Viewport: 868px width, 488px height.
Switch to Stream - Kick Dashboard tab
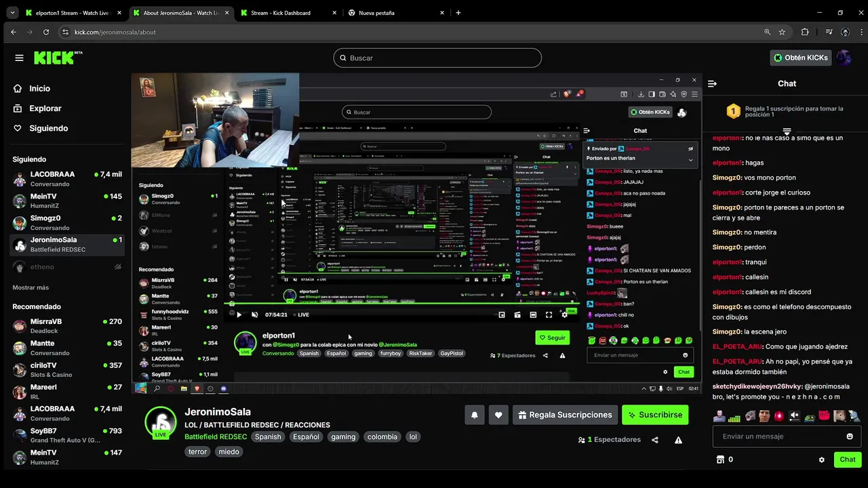pyautogui.click(x=288, y=12)
